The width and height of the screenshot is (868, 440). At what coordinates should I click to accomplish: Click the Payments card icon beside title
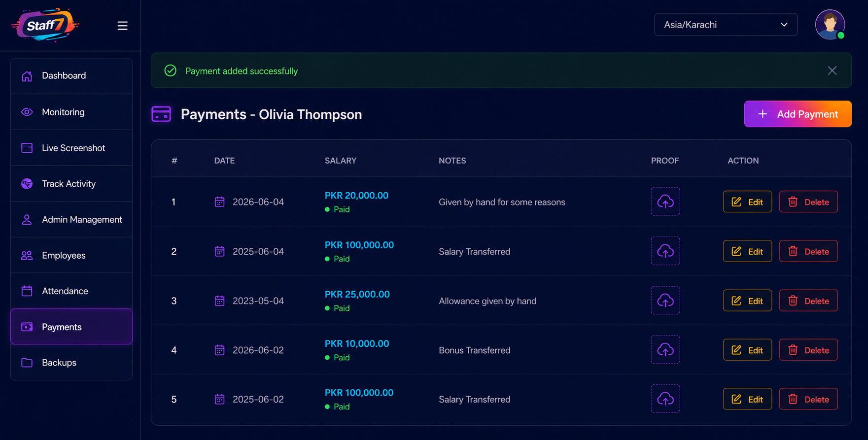(x=161, y=114)
